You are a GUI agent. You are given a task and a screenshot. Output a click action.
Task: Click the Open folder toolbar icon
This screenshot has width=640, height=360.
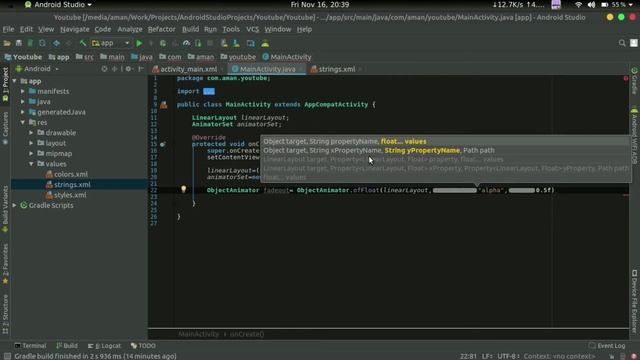tap(7, 43)
